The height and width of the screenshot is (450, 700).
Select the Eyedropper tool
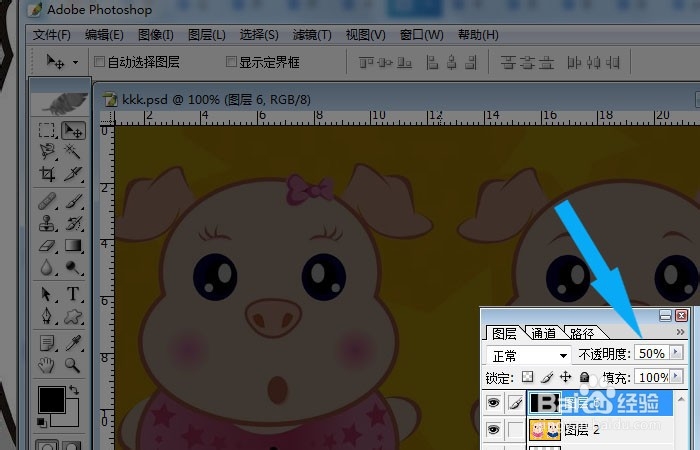coord(73,343)
